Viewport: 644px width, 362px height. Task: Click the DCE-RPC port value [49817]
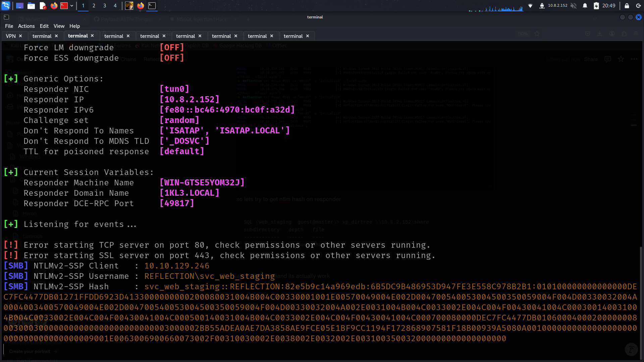(177, 203)
